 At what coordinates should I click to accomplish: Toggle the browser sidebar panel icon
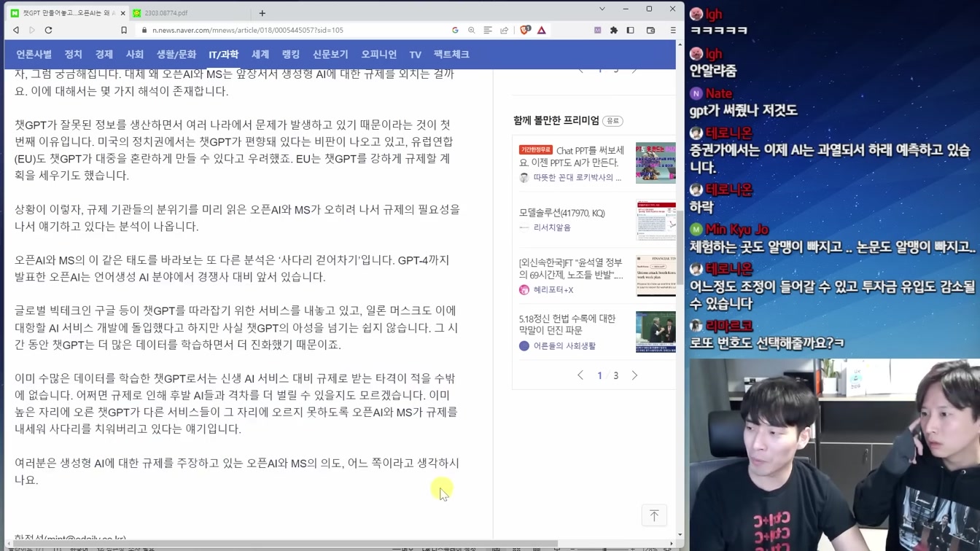pyautogui.click(x=631, y=31)
